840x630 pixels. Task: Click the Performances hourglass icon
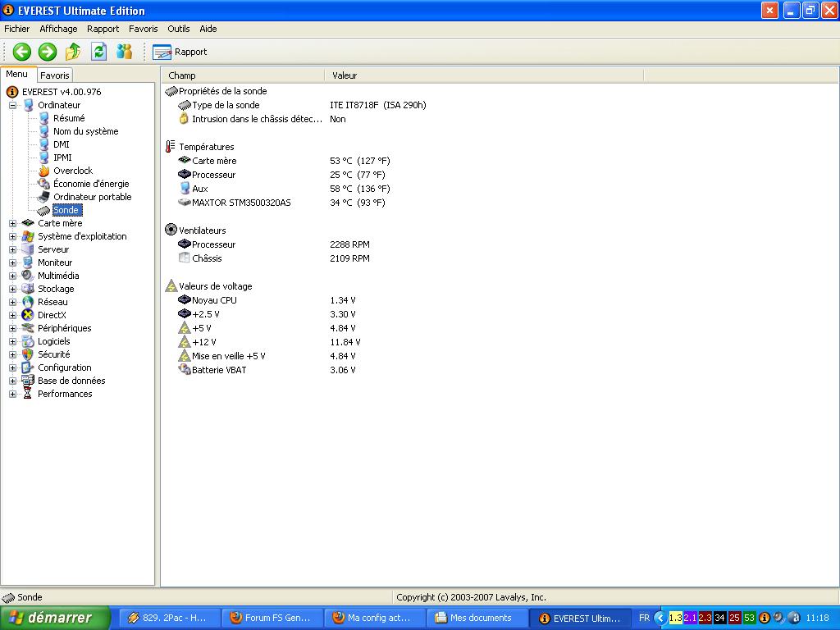pyautogui.click(x=28, y=394)
